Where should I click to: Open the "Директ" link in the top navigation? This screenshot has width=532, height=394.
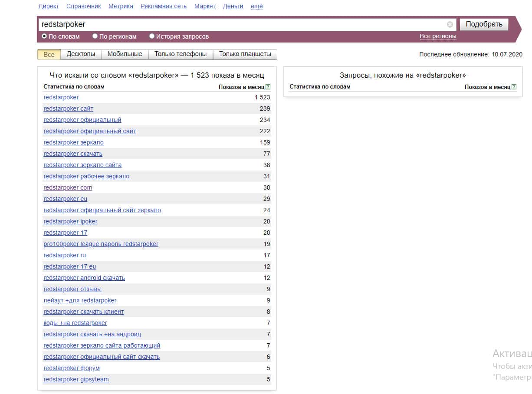coord(49,6)
